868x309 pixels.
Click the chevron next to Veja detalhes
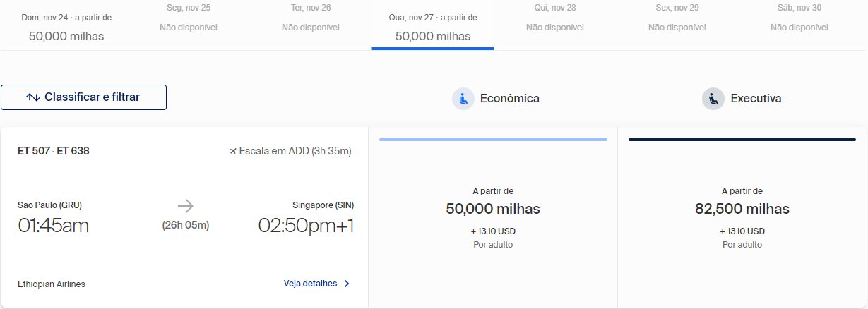(347, 284)
